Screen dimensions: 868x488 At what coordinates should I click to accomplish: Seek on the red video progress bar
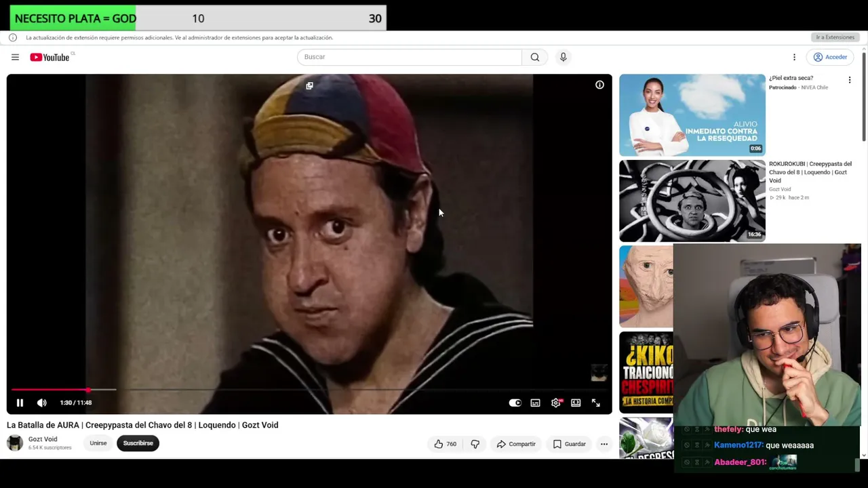coord(309,390)
